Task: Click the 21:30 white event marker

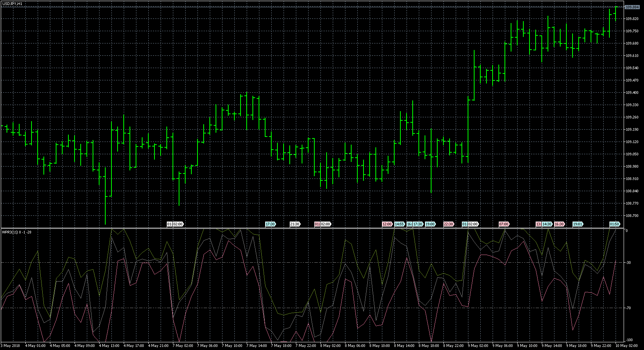Action: pyautogui.click(x=295, y=224)
